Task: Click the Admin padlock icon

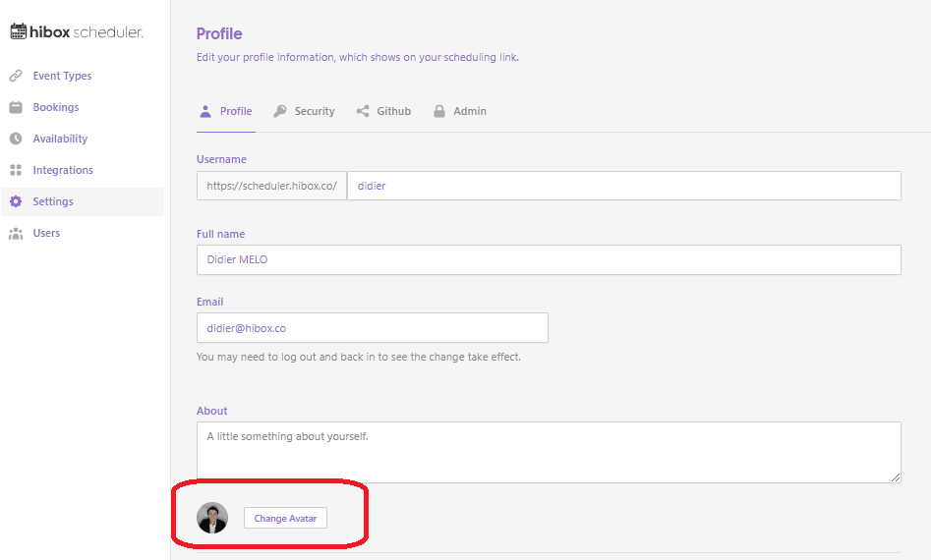Action: coord(439,112)
